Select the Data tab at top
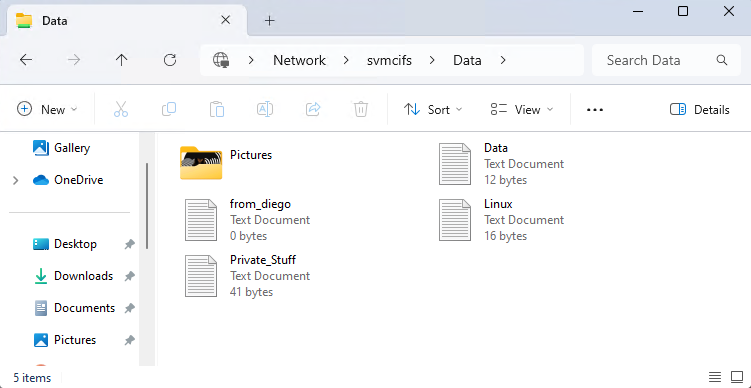Image resolution: width=751 pixels, height=388 pixels. (127, 21)
